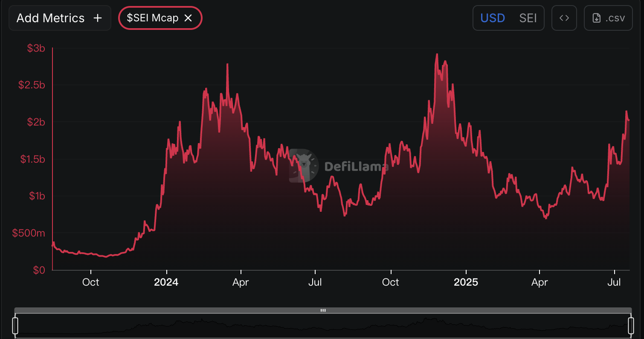Switch chart denomination to USD
The image size is (644, 339).
pyautogui.click(x=493, y=18)
